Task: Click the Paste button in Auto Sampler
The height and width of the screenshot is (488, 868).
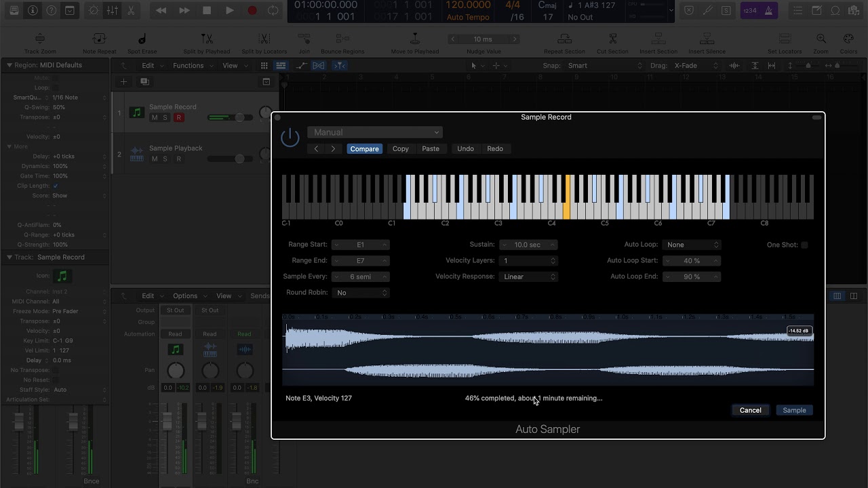Action: (431, 149)
